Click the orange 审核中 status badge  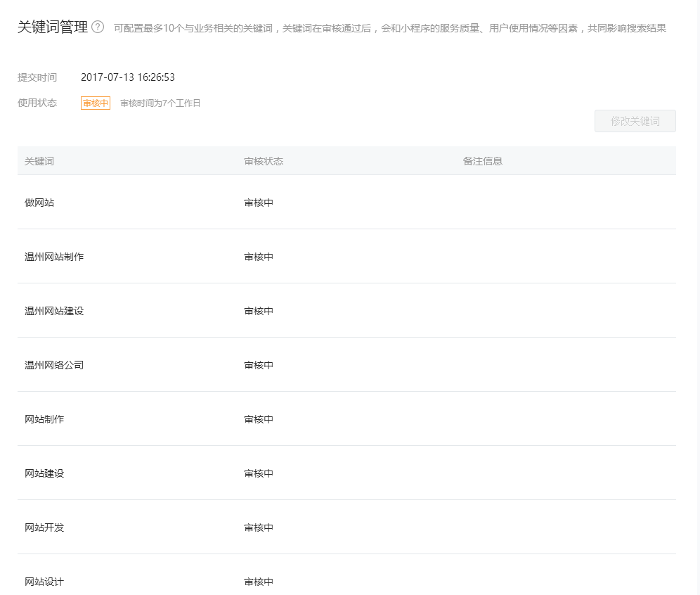(96, 103)
